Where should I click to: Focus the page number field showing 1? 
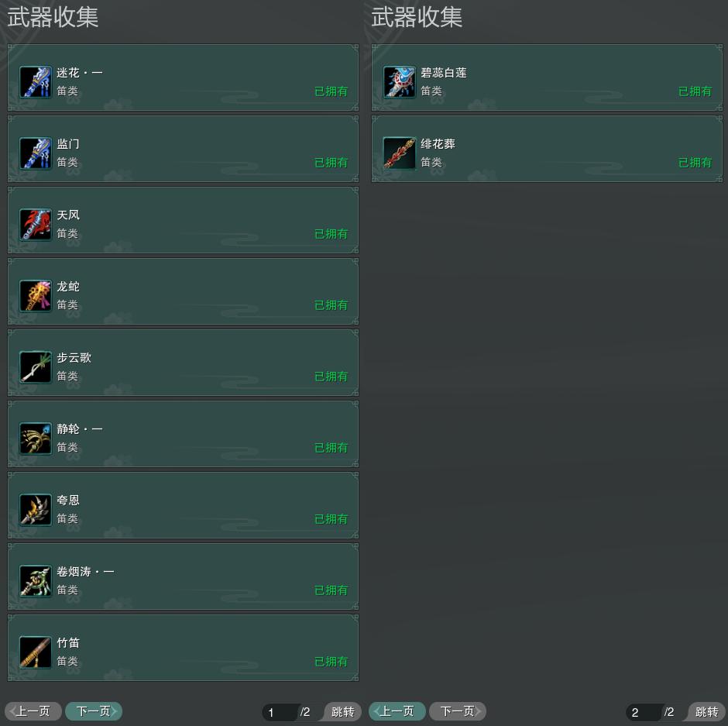click(x=280, y=712)
